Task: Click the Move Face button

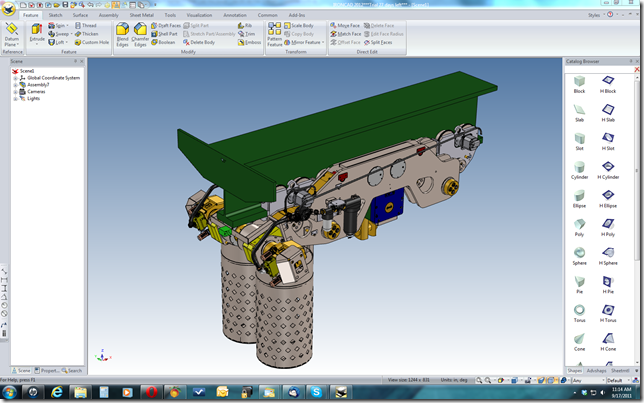Action: (346, 25)
